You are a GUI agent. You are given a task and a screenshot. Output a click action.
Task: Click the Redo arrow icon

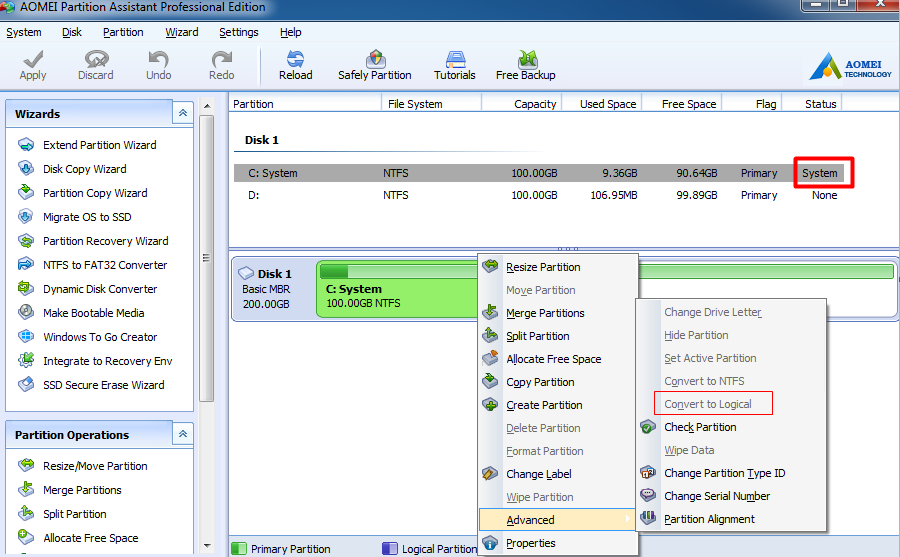coord(222,59)
